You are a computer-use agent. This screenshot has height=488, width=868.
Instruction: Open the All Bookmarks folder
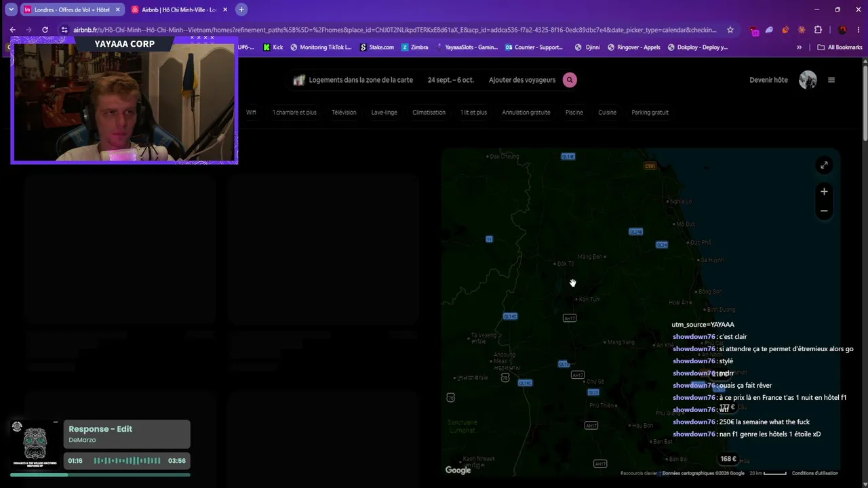coord(840,47)
